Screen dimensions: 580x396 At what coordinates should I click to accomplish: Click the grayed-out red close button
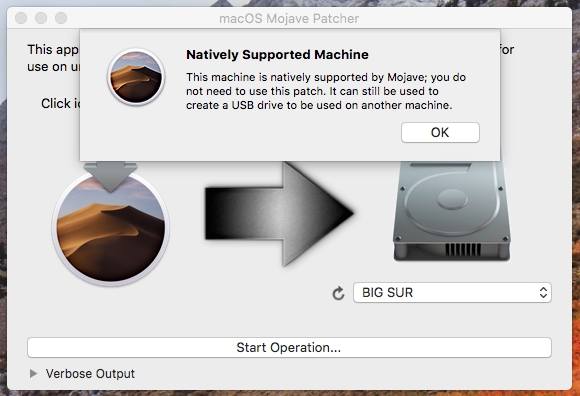(21, 18)
